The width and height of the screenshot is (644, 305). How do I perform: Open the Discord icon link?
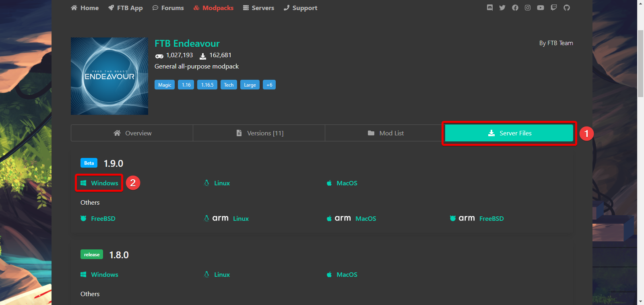point(489,8)
